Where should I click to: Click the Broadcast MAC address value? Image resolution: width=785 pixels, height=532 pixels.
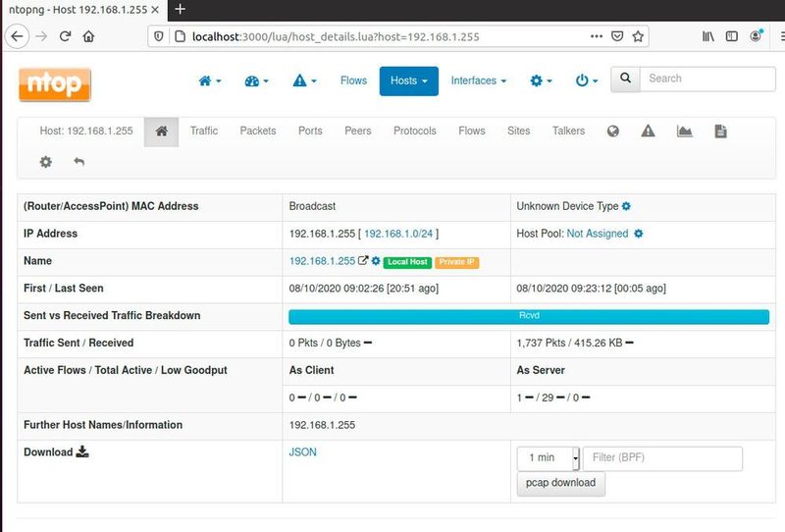point(312,206)
